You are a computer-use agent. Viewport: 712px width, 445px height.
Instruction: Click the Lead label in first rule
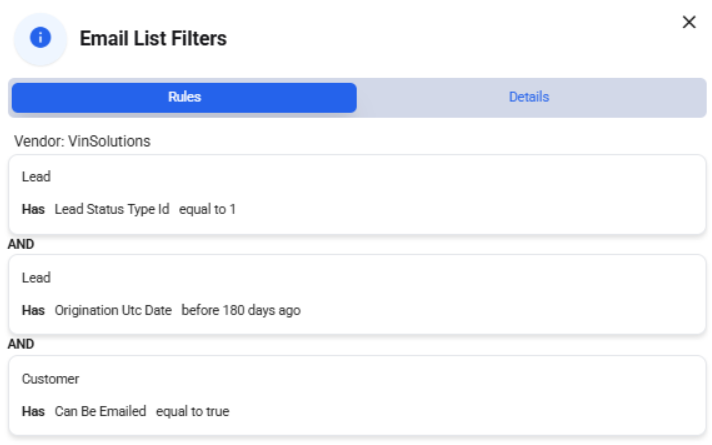click(36, 177)
